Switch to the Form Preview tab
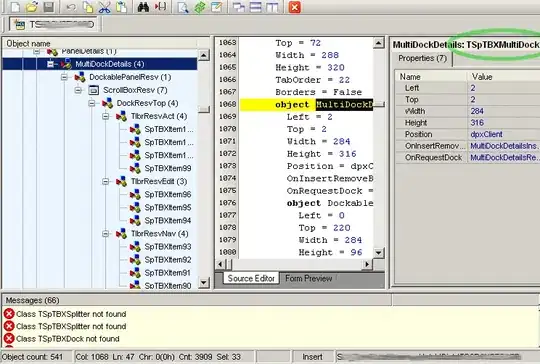Screen dimensions: 540x364 coord(309,278)
